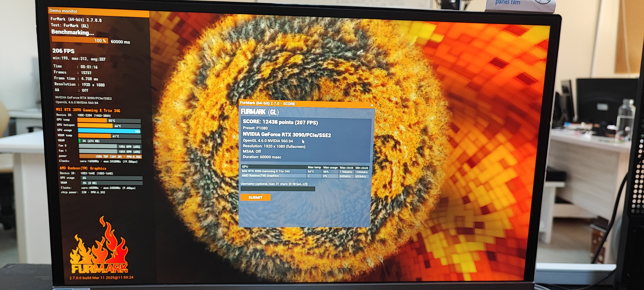Close the FurMark SCORE dialog with X
Viewport: 644px width, 290px height.
(372, 105)
